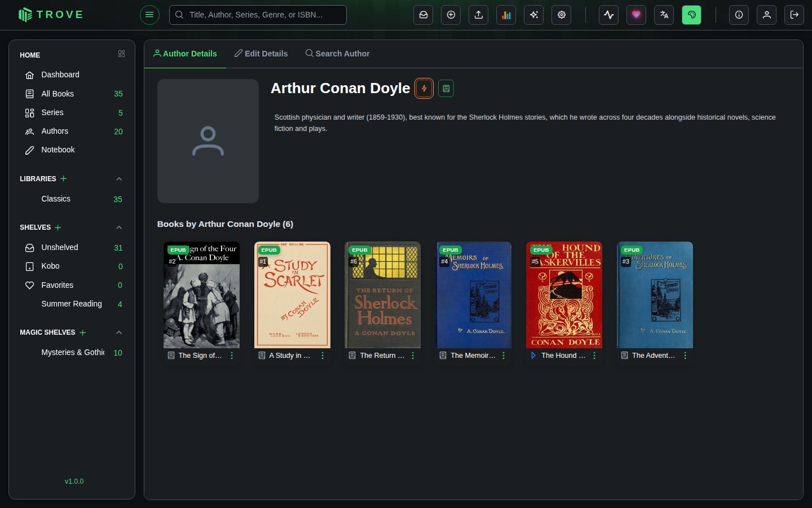Open All Books in the sidebar
This screenshot has height=508, width=812.
point(72,94)
